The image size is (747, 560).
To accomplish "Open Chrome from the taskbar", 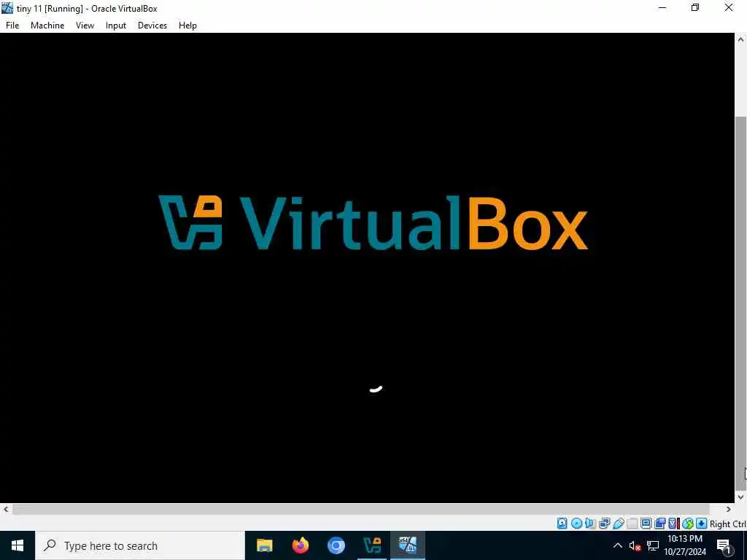I will [x=336, y=545].
